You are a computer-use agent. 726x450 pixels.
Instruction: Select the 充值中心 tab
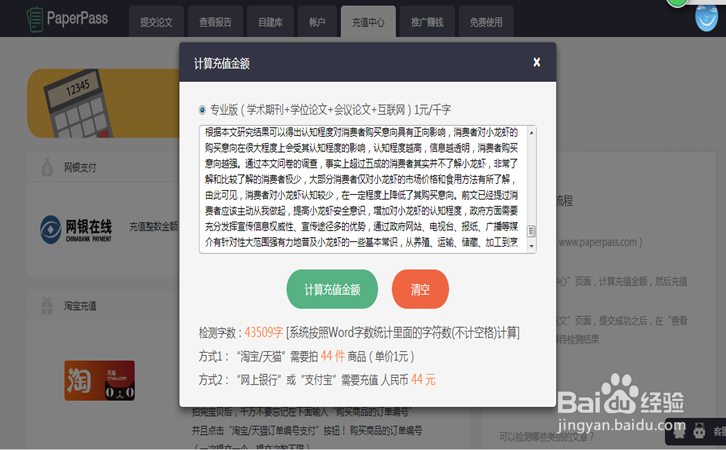pos(368,22)
